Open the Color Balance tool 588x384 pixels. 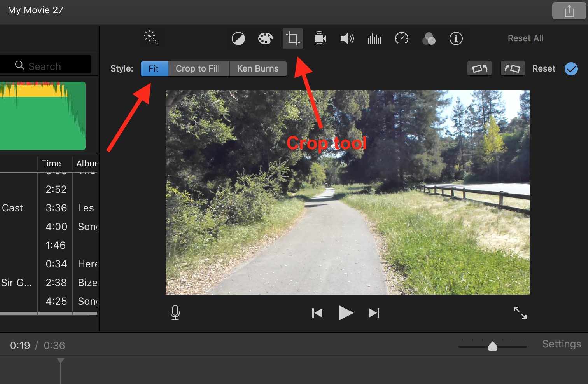238,38
